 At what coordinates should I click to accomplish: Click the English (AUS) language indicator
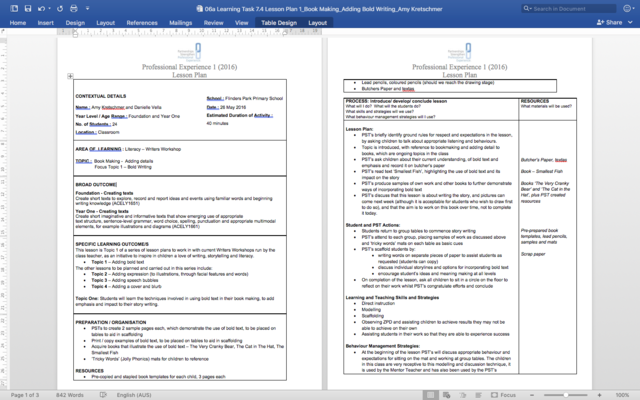click(134, 395)
